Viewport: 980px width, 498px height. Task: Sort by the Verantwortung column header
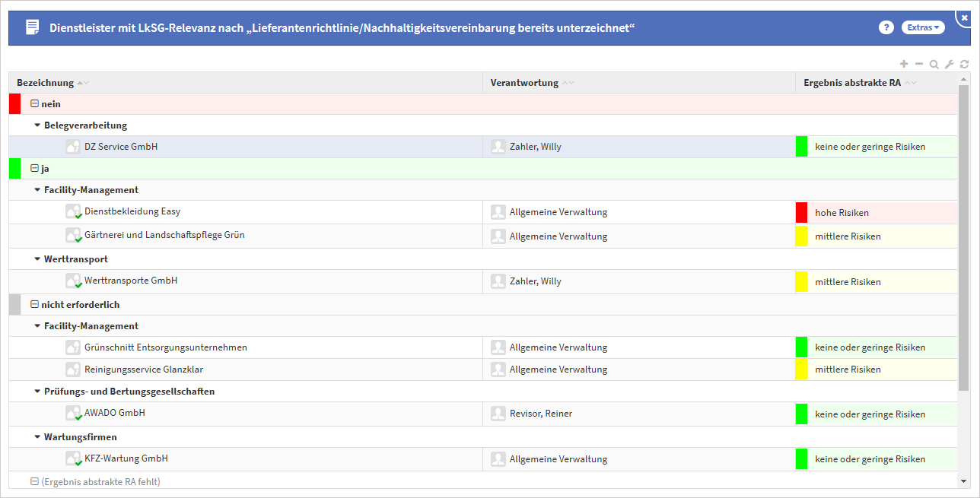click(x=524, y=83)
